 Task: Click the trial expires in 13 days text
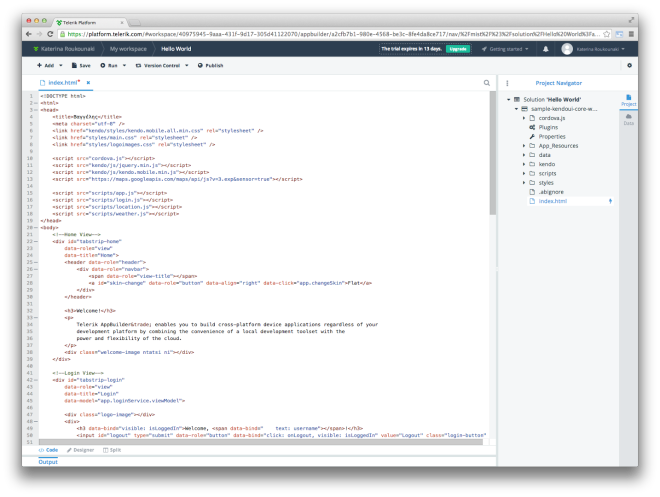[x=412, y=49]
